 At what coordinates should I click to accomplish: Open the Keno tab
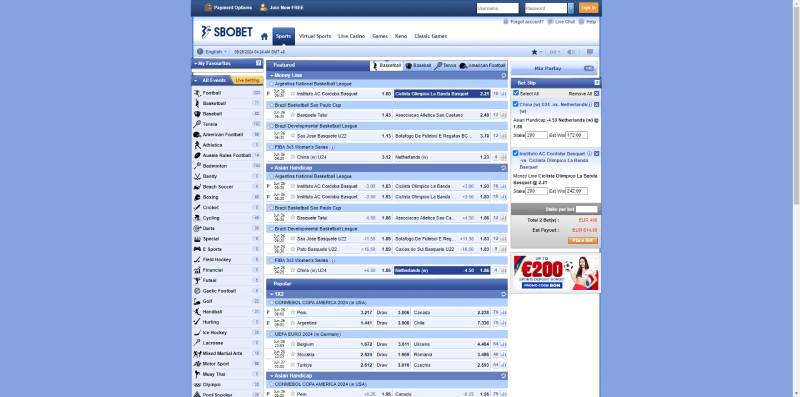pos(401,36)
